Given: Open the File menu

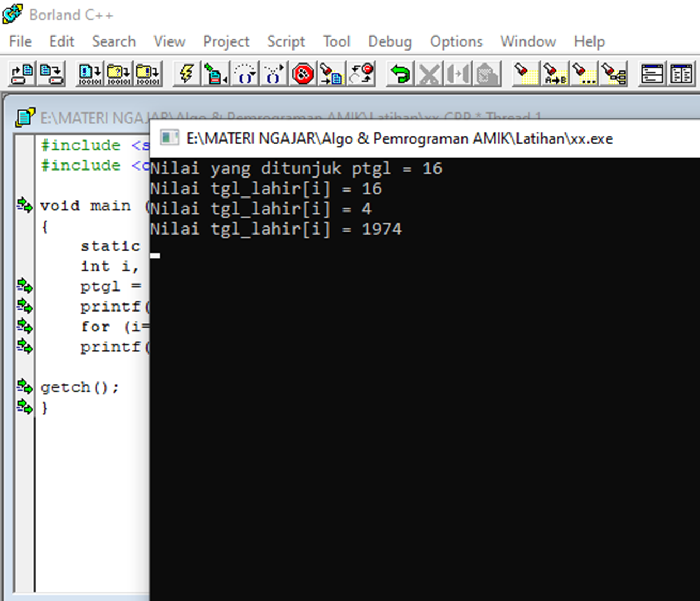Looking at the screenshot, I should 20,41.
